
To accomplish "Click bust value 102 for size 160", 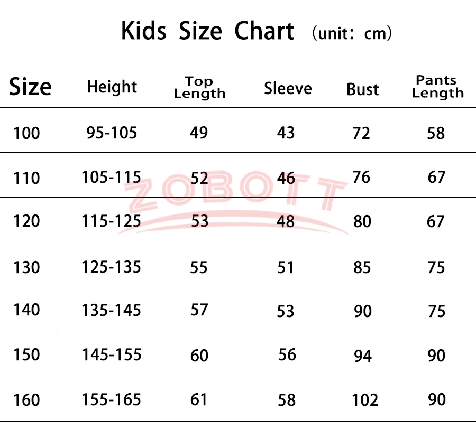I will [365, 400].
